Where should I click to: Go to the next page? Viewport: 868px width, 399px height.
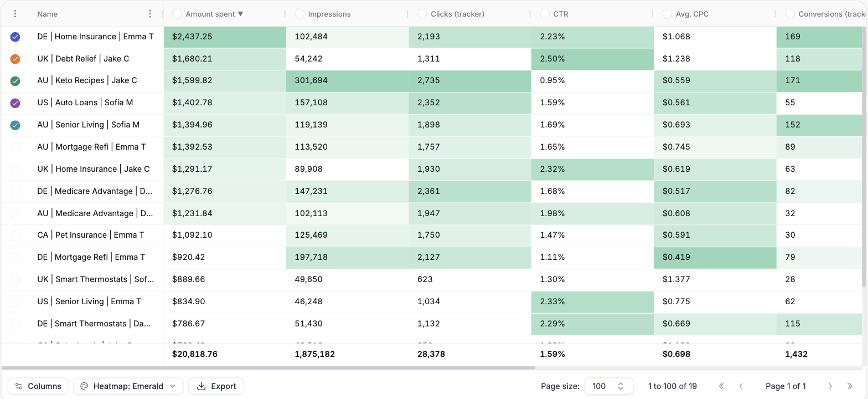pos(830,386)
